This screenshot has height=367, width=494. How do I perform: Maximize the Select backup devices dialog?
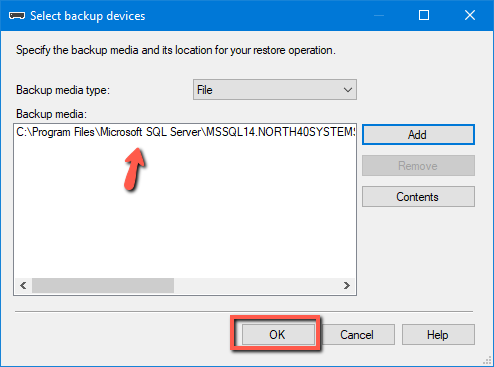pos(424,15)
